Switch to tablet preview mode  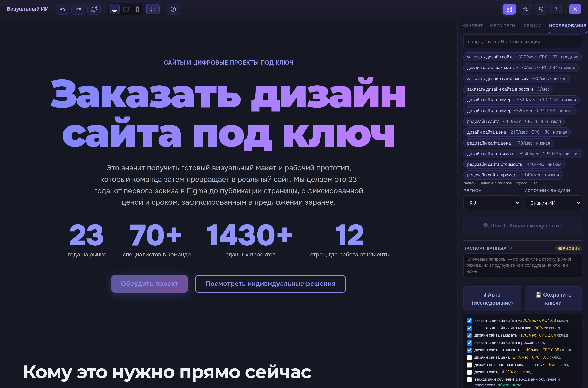(x=126, y=9)
